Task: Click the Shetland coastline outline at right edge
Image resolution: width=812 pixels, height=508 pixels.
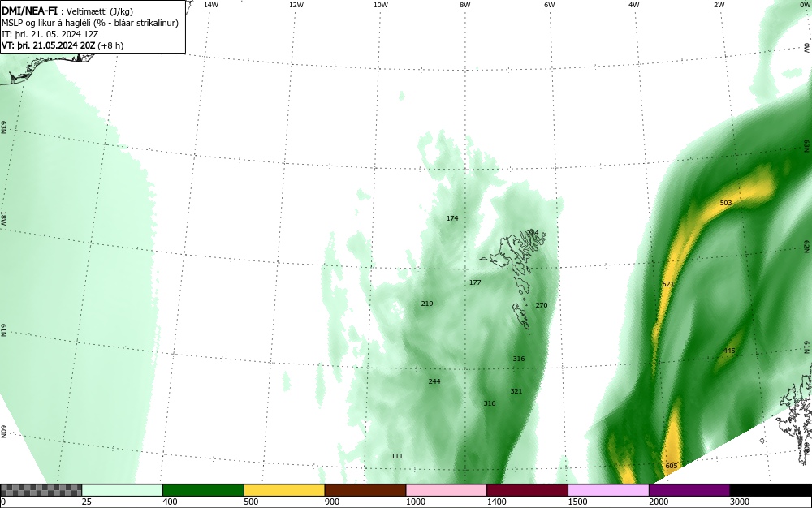Action: coord(797,414)
